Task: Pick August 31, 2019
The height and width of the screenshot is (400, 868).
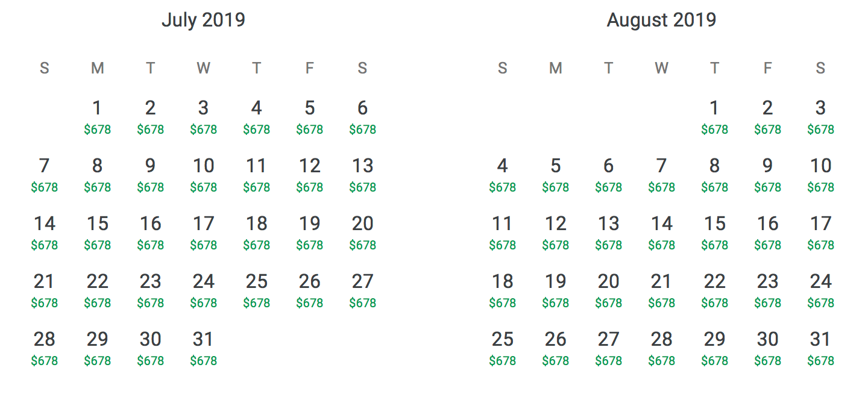Action: (821, 347)
